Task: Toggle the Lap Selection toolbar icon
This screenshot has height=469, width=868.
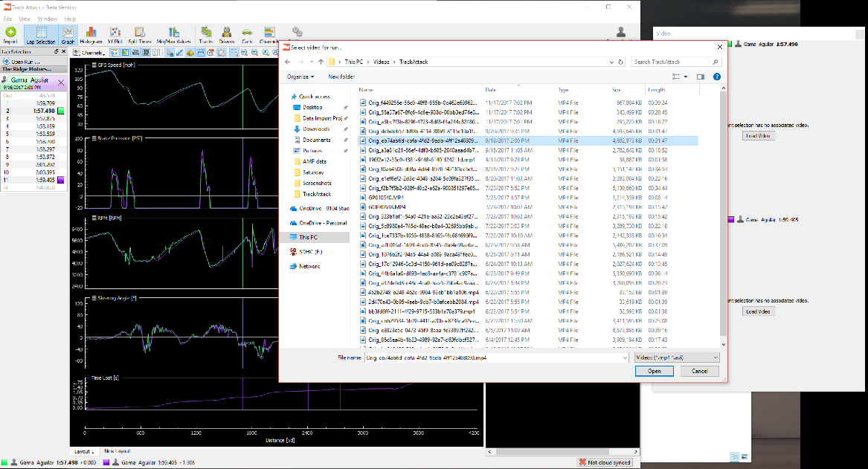Action: pyautogui.click(x=41, y=35)
